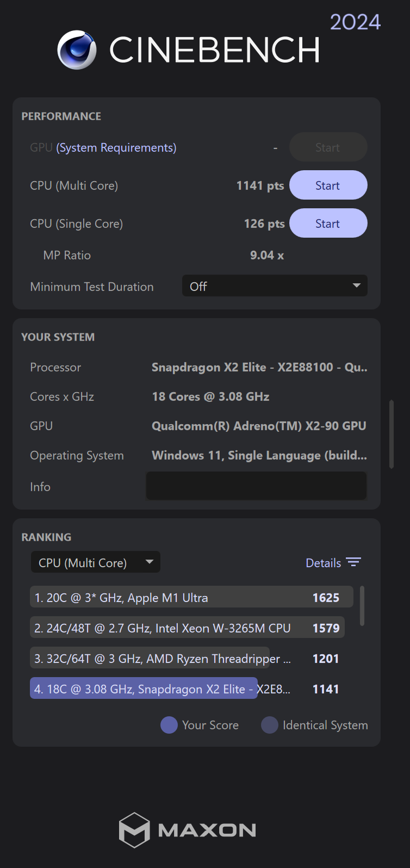Click the Maxon logo icon

coord(134,830)
